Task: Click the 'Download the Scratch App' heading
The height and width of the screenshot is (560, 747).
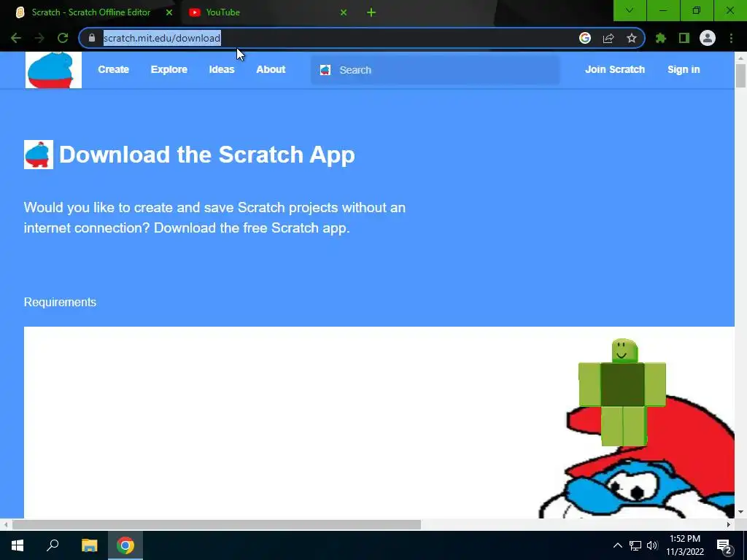Action: tap(206, 155)
